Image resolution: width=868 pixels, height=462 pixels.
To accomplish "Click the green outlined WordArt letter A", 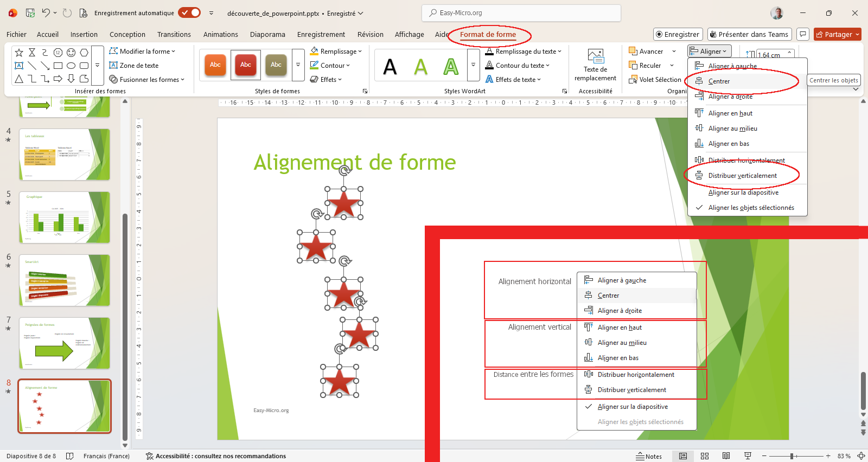I will 451,67.
